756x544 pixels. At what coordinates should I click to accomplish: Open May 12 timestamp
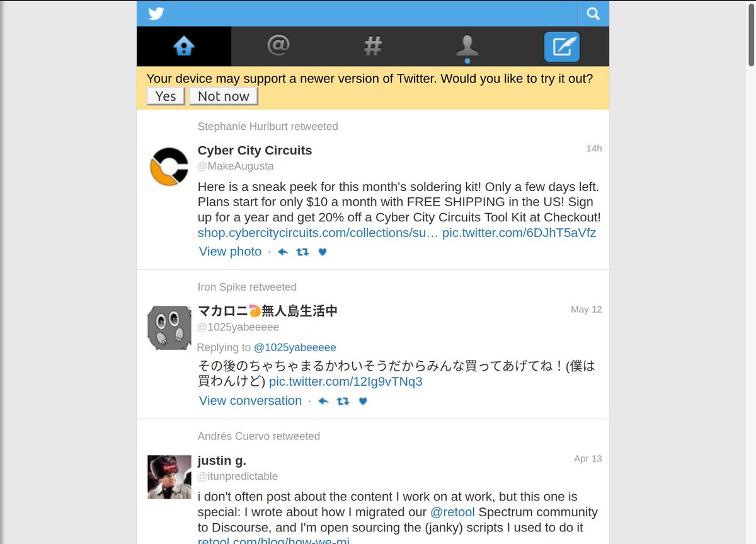[x=587, y=310]
